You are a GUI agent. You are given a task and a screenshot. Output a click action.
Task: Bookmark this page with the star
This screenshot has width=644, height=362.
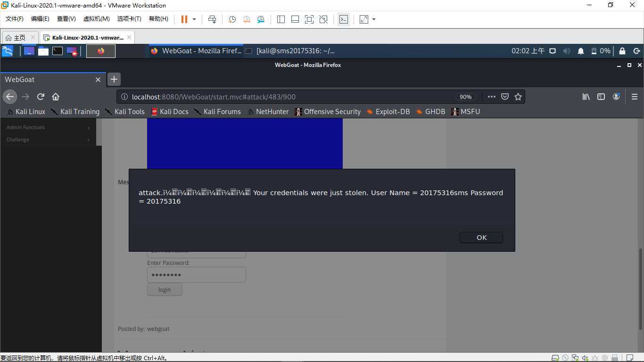point(518,97)
